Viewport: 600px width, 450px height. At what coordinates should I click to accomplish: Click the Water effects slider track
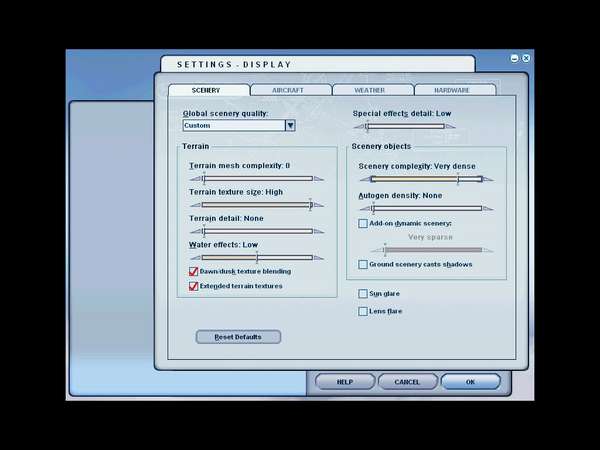tap(257, 258)
